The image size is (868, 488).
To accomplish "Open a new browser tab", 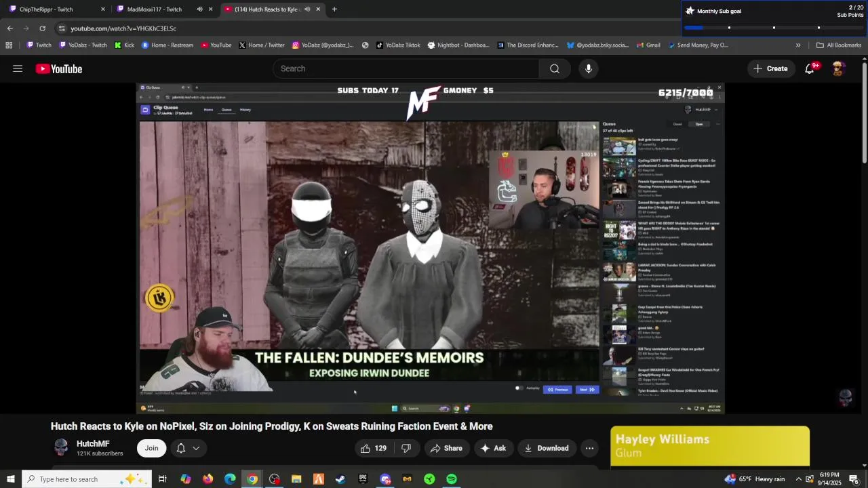I will click(x=334, y=9).
